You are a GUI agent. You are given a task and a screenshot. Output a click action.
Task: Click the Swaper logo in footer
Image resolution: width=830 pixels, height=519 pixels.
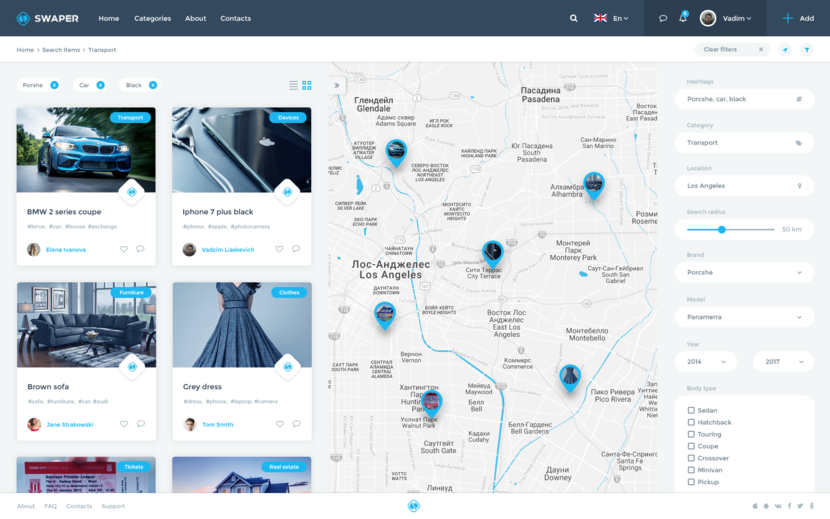414,506
